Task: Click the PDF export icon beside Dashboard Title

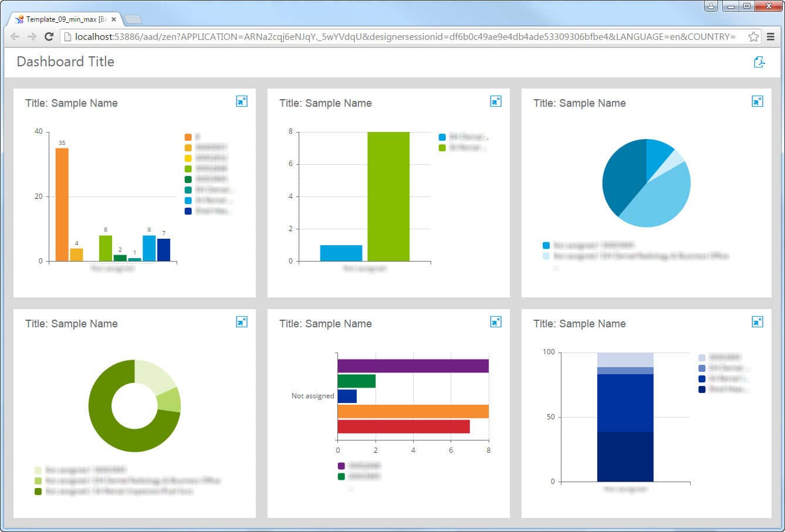Action: pos(759,62)
